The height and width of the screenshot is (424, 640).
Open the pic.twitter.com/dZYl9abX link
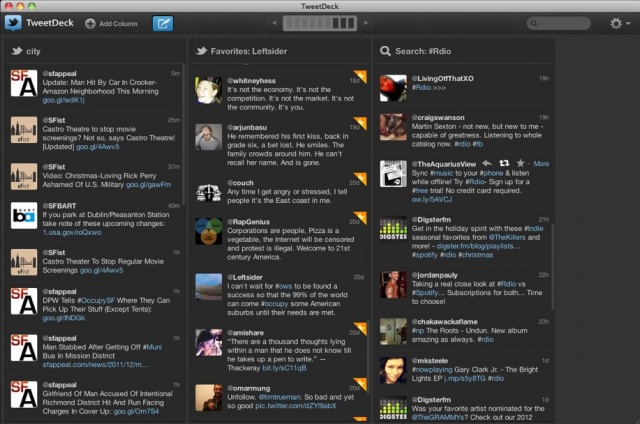pos(296,406)
